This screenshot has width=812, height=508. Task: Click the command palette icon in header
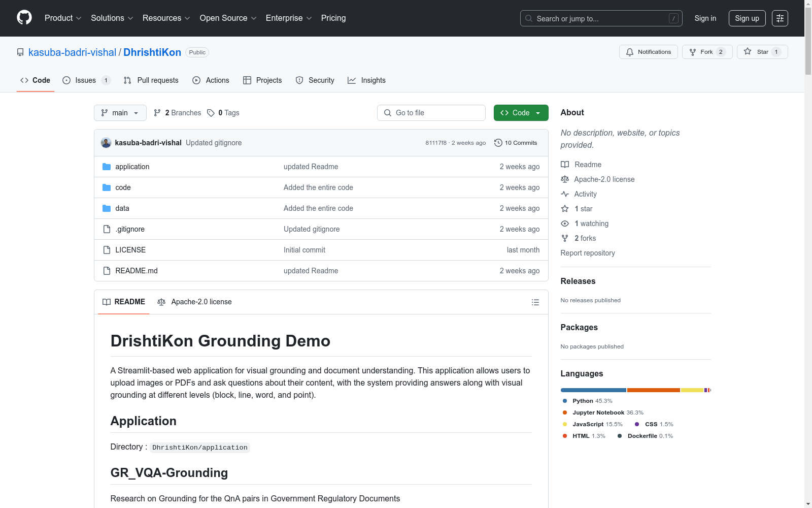coord(780,18)
